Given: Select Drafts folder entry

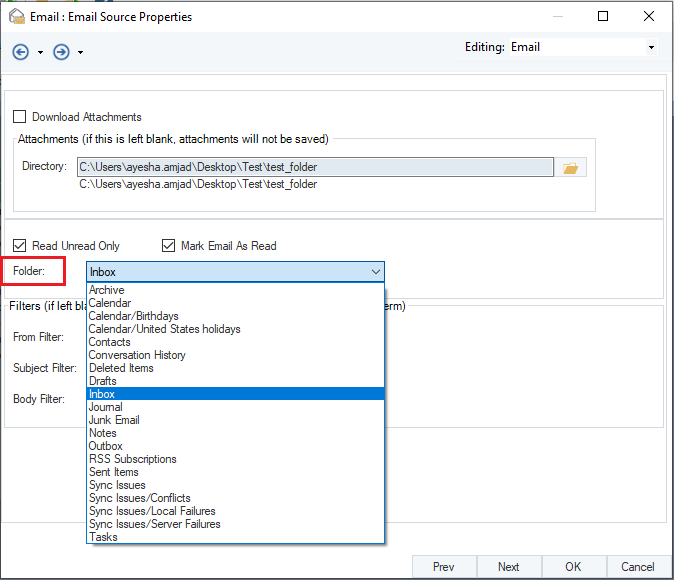Looking at the screenshot, I should pos(103,381).
